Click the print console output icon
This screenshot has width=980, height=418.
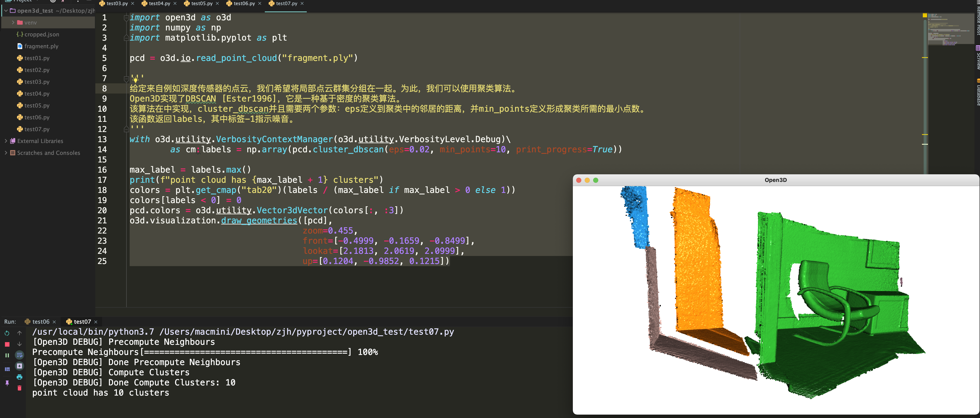point(19,377)
